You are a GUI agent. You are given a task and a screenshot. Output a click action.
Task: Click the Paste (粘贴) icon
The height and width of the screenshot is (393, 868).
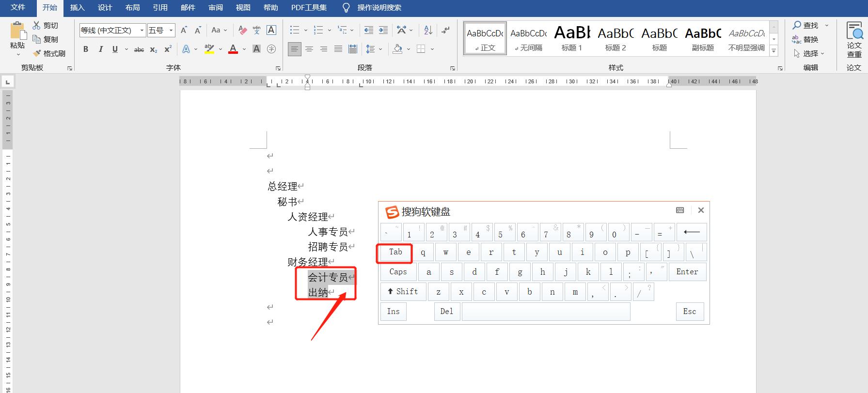(18, 31)
